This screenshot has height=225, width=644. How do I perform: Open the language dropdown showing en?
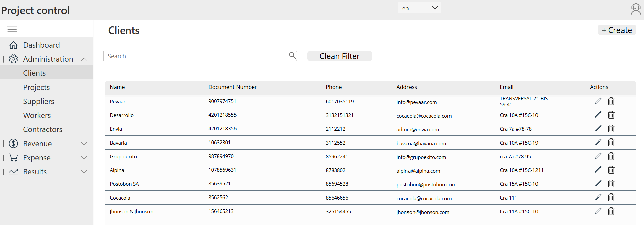419,8
